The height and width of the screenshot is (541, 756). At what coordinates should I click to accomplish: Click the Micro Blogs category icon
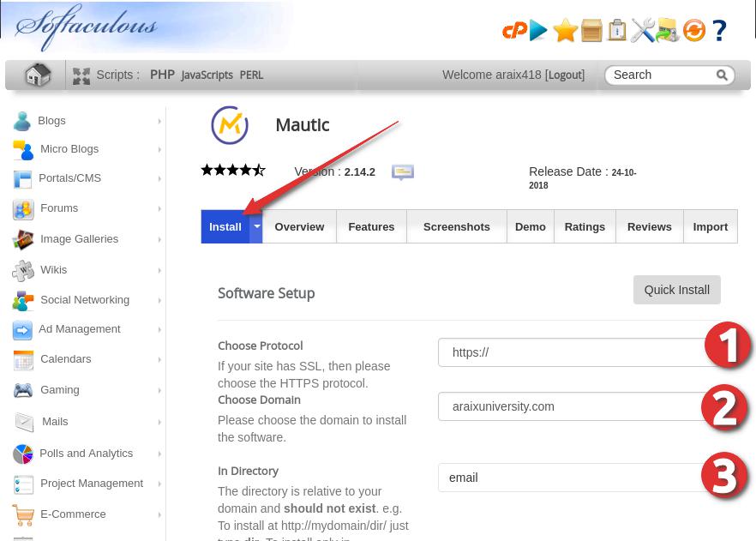[23, 150]
